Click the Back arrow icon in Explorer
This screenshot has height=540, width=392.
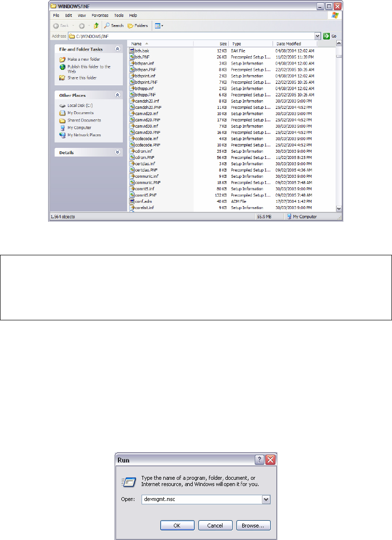click(56, 26)
